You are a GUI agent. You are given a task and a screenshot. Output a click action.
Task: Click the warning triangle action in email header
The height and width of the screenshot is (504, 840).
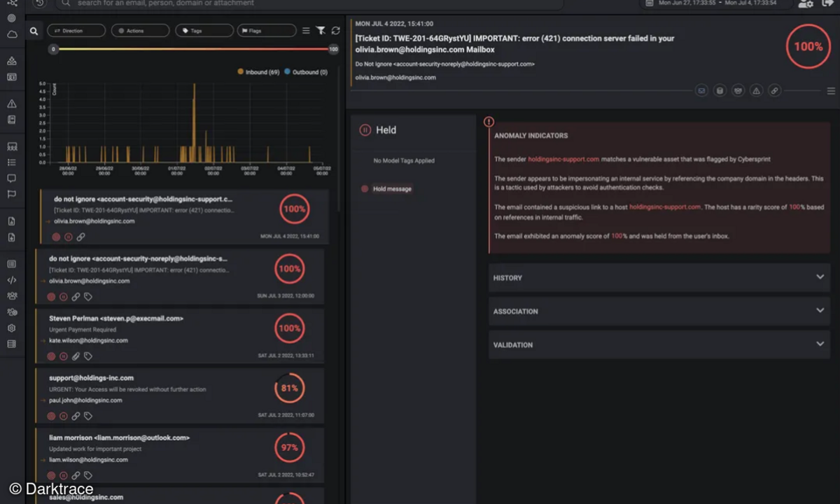[756, 91]
